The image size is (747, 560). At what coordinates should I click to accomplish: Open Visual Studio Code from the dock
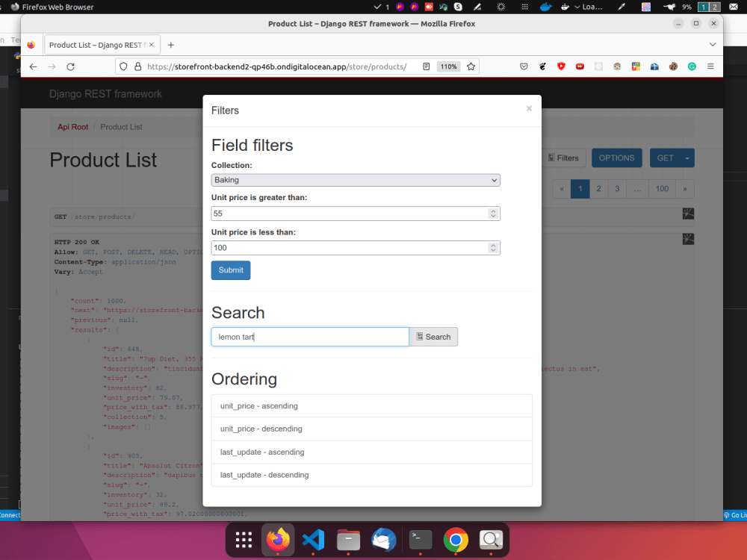(314, 540)
